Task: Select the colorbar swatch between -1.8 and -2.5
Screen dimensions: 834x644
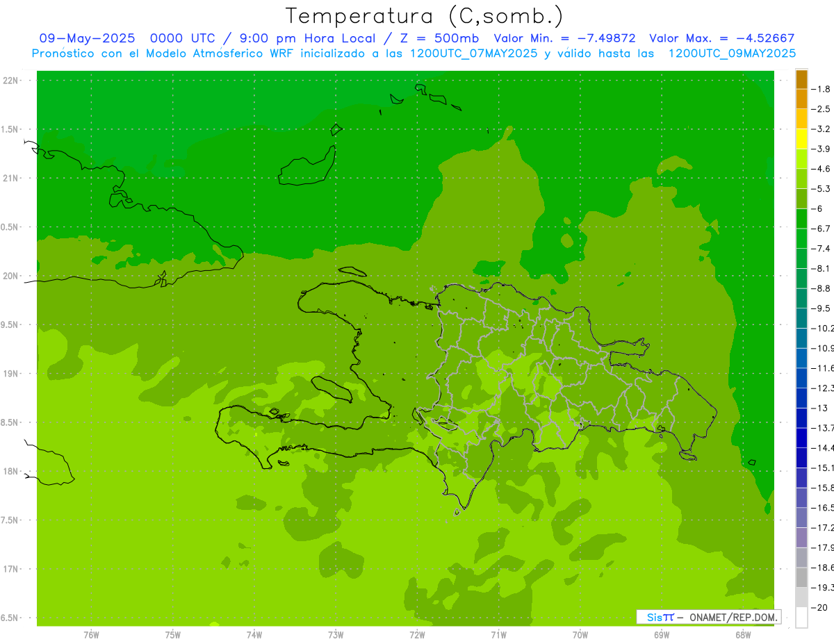Action: coord(801,99)
